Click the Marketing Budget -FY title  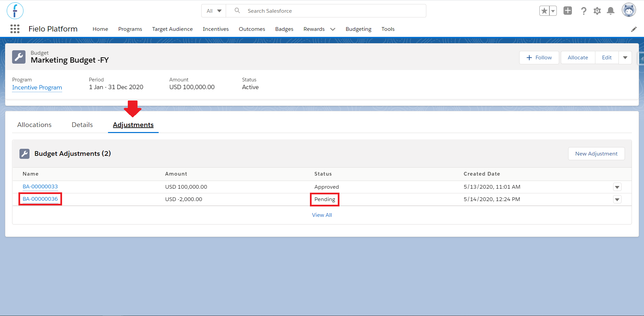pos(70,60)
